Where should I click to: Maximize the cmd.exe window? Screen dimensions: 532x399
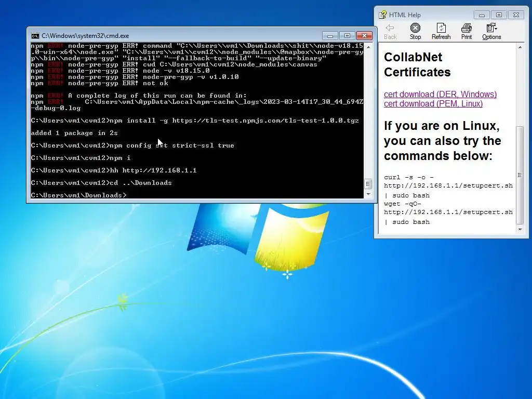(347, 36)
